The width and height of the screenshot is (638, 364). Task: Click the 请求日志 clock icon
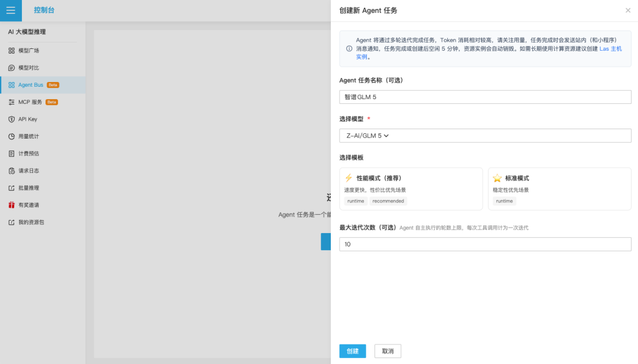11,170
